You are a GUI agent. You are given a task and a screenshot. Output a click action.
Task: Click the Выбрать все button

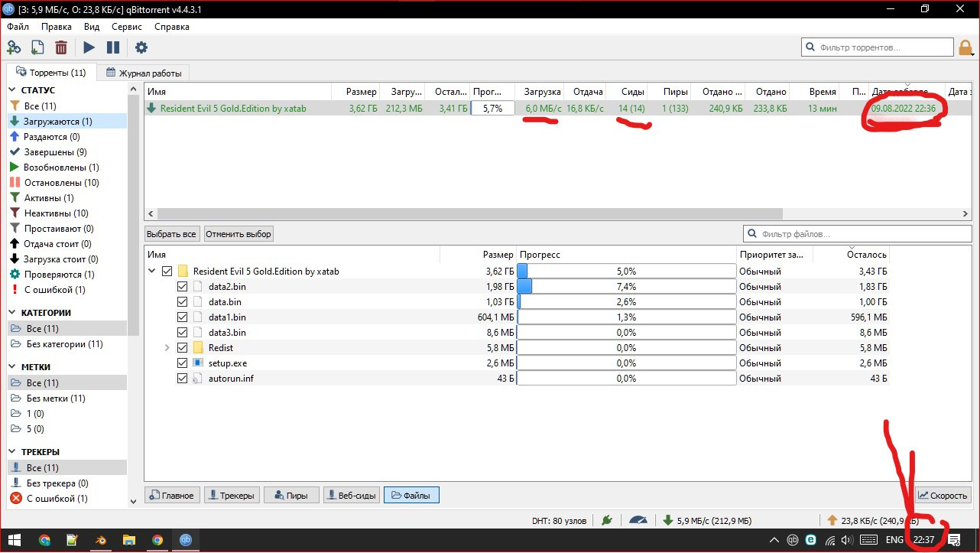point(172,234)
